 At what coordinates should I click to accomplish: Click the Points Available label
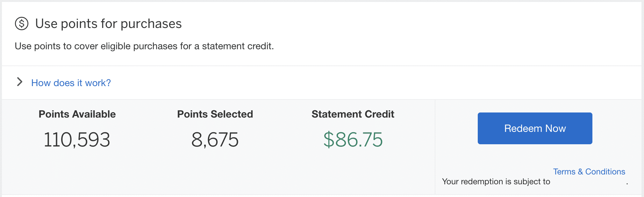coord(77,114)
